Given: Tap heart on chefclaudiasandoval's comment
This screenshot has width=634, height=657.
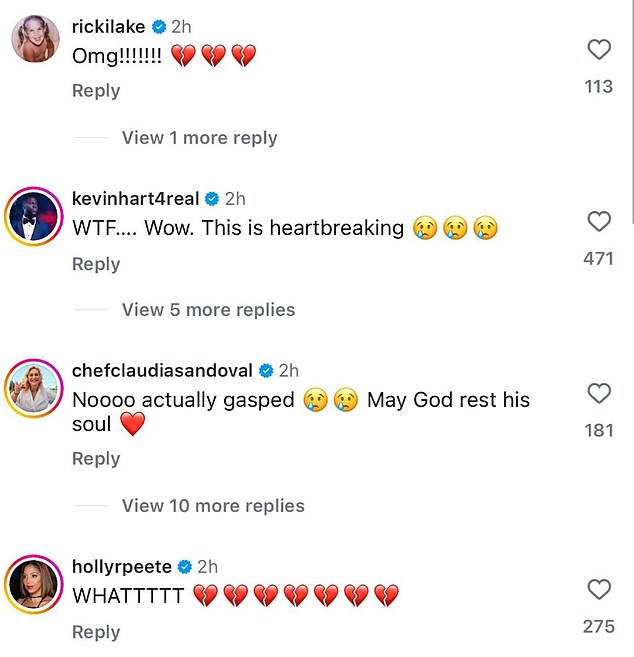Looking at the screenshot, I should (599, 393).
